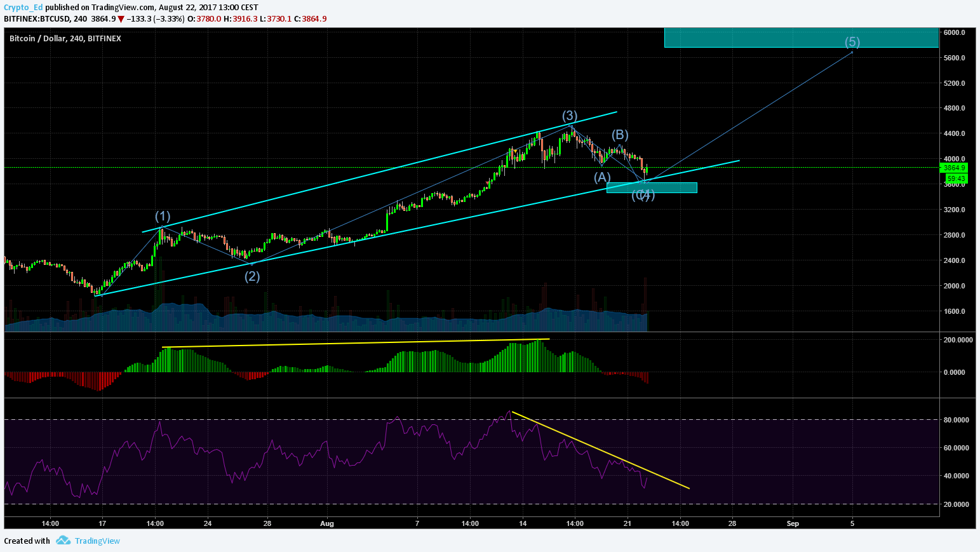Click the 4400.0 price axis label
Image resolution: width=980 pixels, height=552 pixels.
954,133
